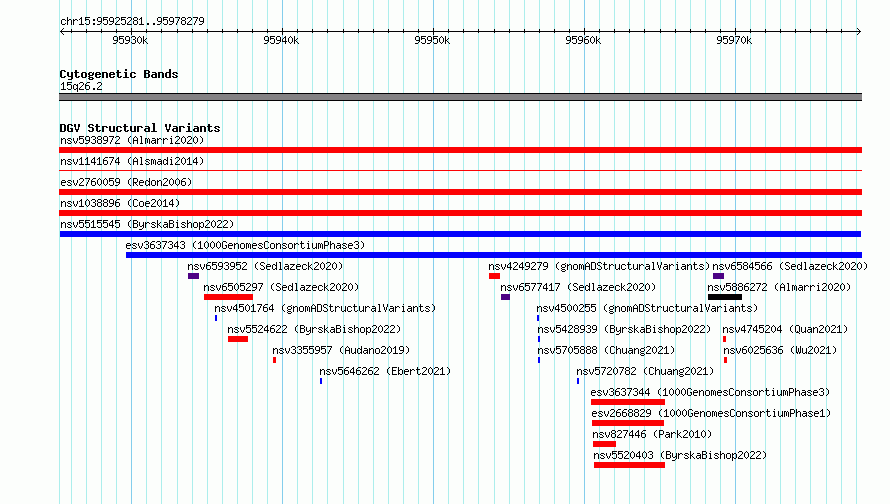Select the gray 15q26.2 cytogenetic band bar

[x=460, y=97]
